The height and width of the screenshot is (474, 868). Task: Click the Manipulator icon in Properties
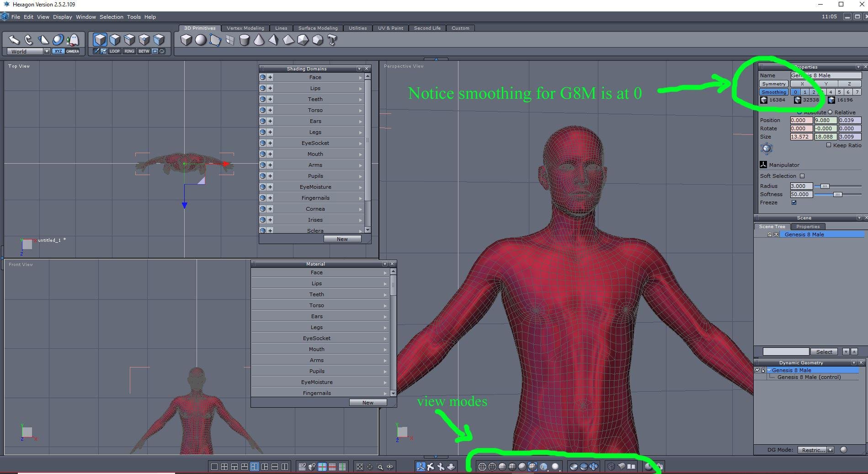click(x=763, y=165)
